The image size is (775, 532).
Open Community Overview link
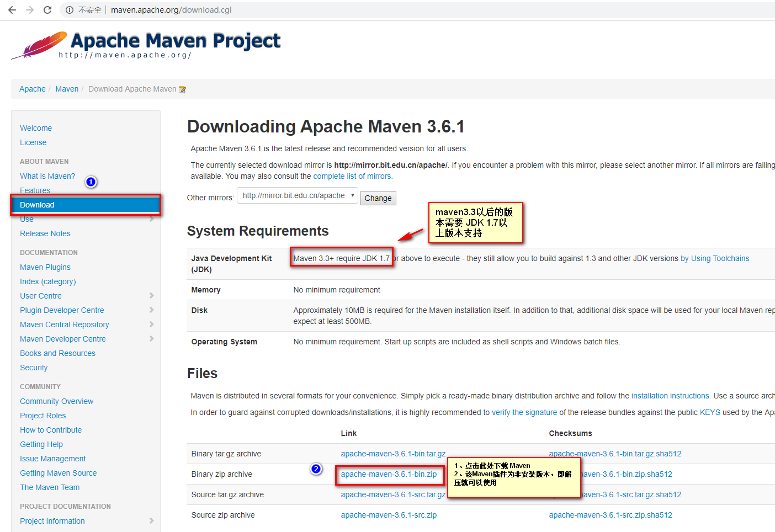(56, 401)
